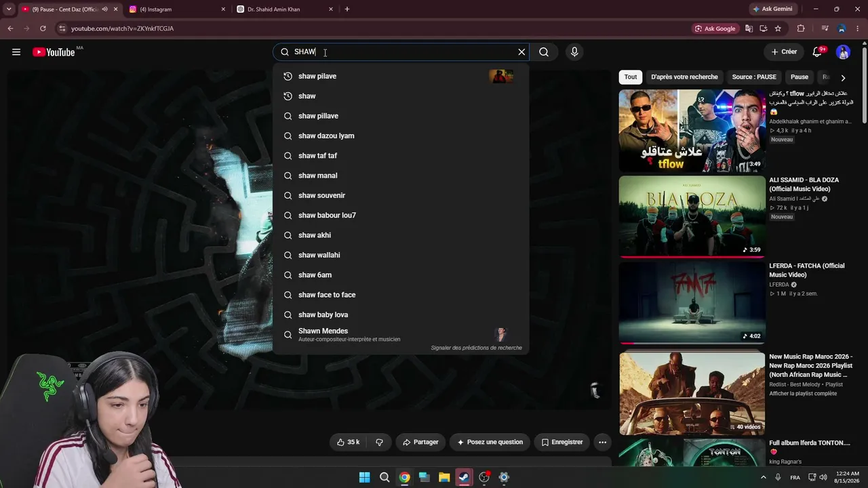The height and width of the screenshot is (488, 868).
Task: Open the Chrome three-dot menu
Action: point(858,28)
